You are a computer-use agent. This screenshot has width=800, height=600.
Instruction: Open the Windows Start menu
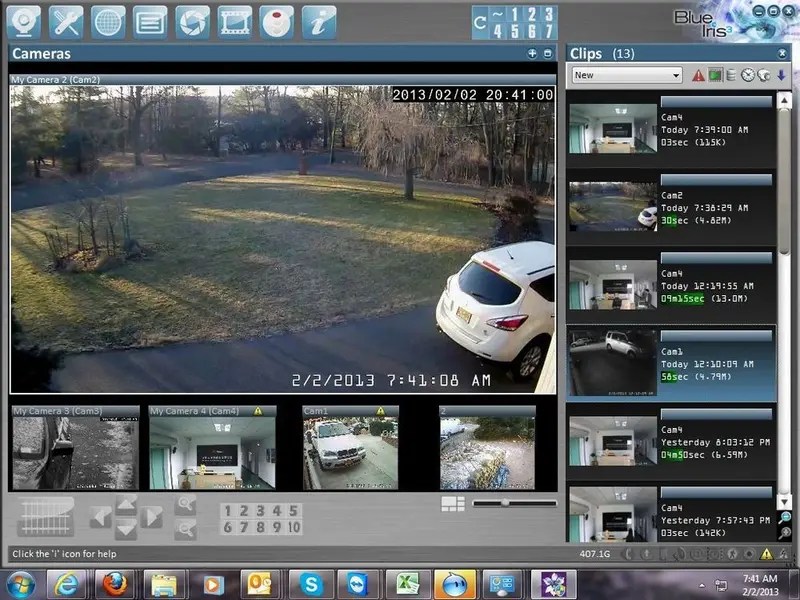(x=21, y=585)
